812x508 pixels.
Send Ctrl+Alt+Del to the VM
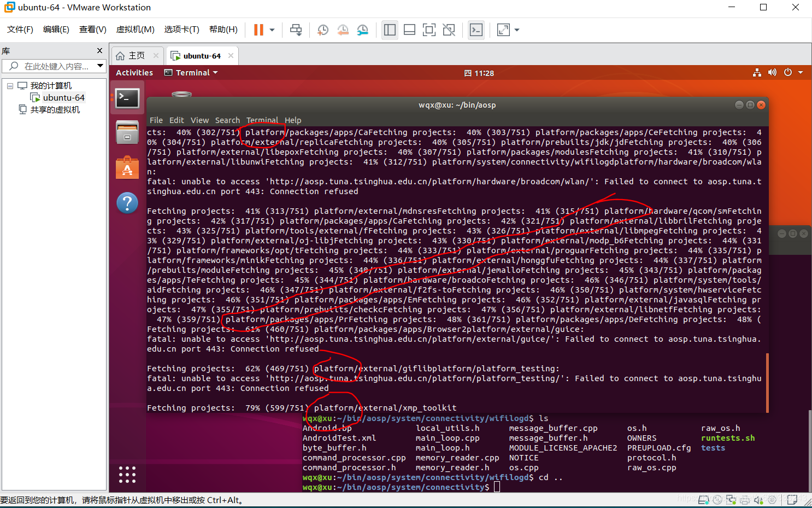[296, 30]
